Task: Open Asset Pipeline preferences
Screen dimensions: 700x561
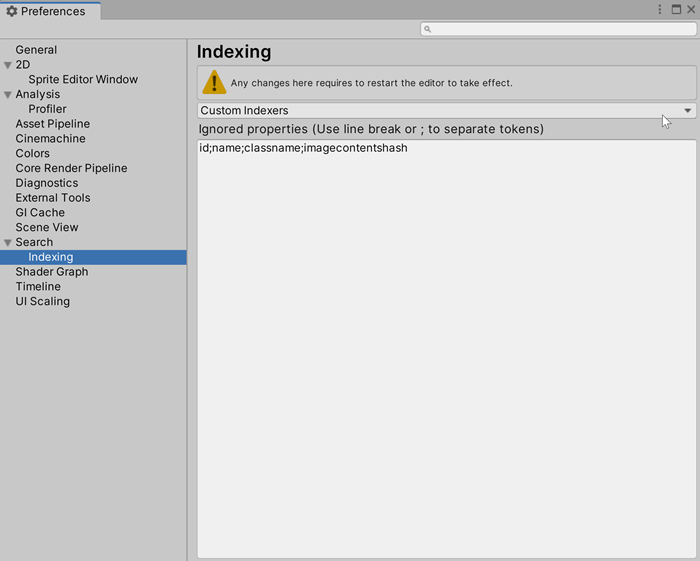Action: 53,124
